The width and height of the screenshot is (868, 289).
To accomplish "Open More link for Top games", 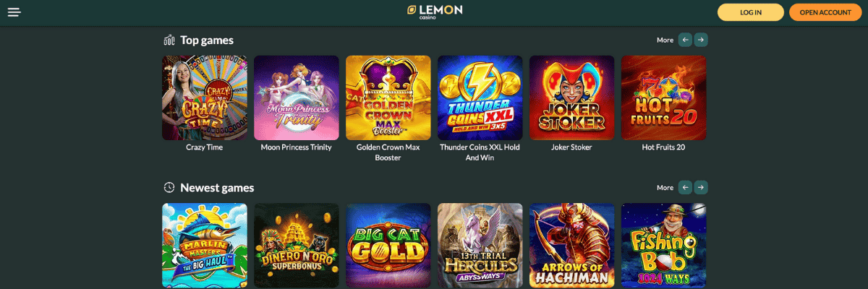I will pyautogui.click(x=665, y=40).
